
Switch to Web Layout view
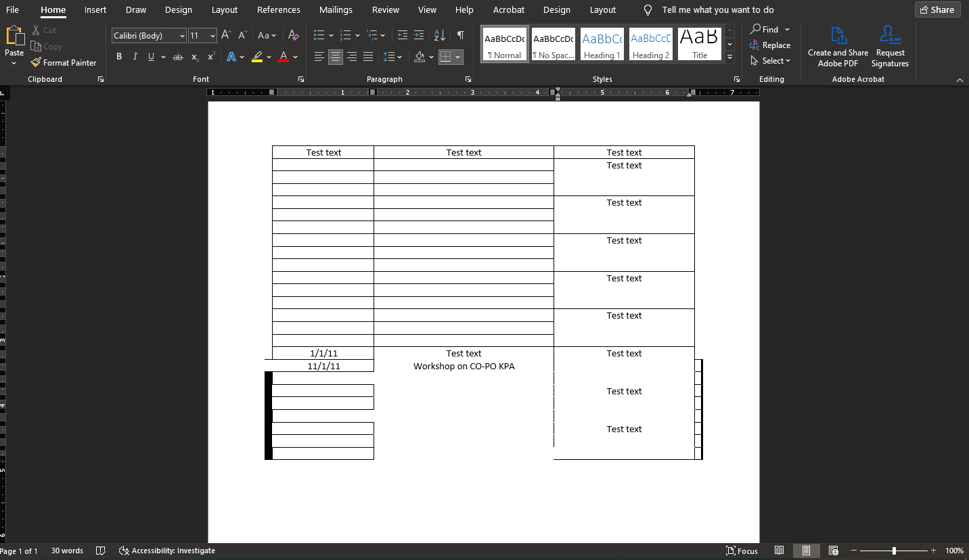point(834,551)
